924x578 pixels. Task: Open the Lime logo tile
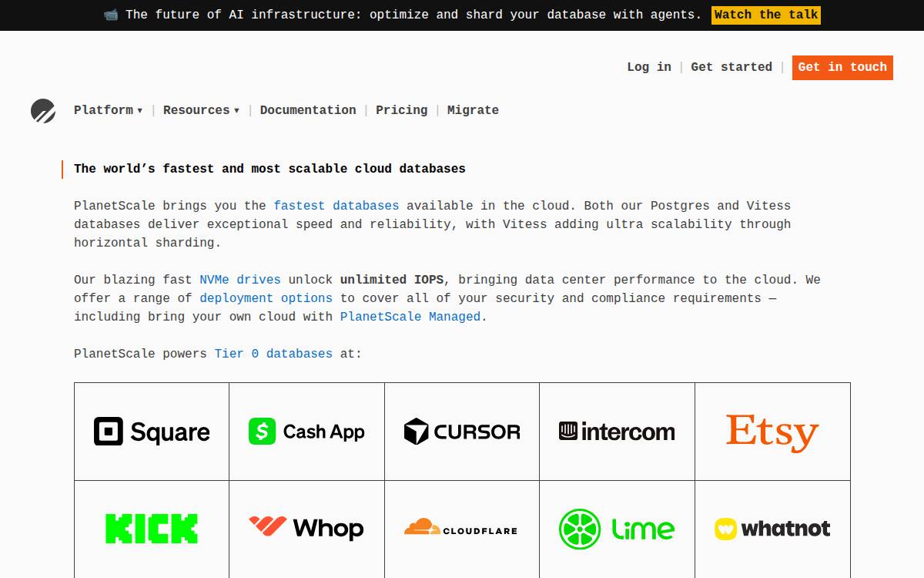[618, 529]
